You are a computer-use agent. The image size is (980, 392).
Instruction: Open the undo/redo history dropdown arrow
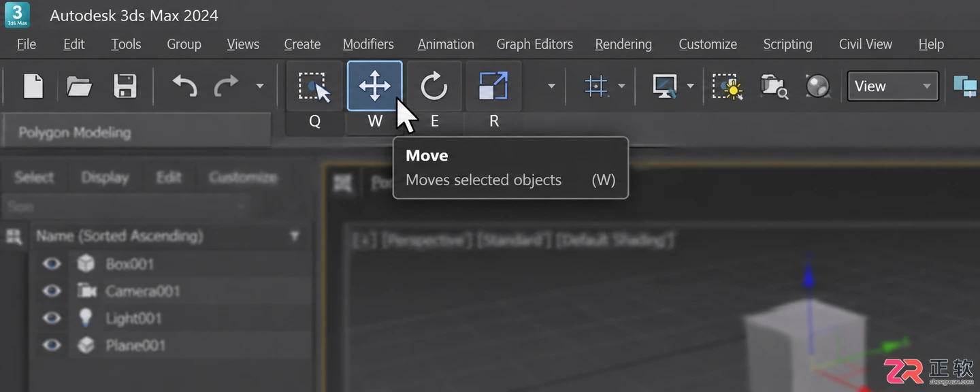coord(259,86)
